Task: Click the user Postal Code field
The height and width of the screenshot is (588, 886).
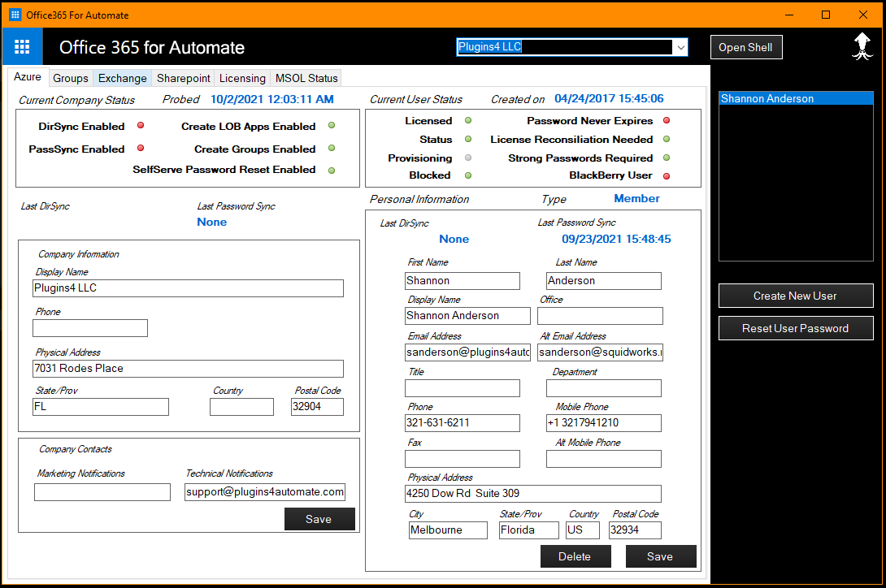Action: click(x=635, y=530)
